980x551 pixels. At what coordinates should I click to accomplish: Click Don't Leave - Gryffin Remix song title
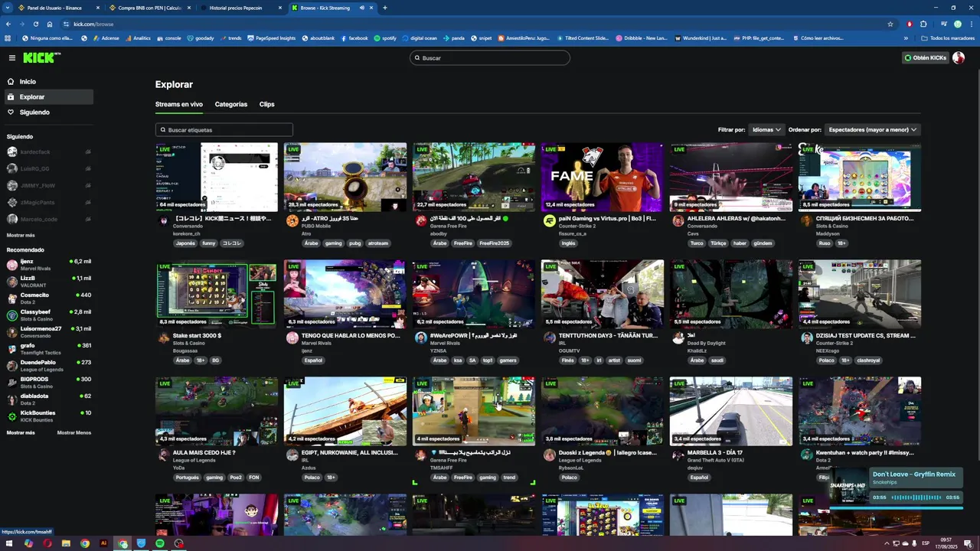pyautogui.click(x=914, y=474)
